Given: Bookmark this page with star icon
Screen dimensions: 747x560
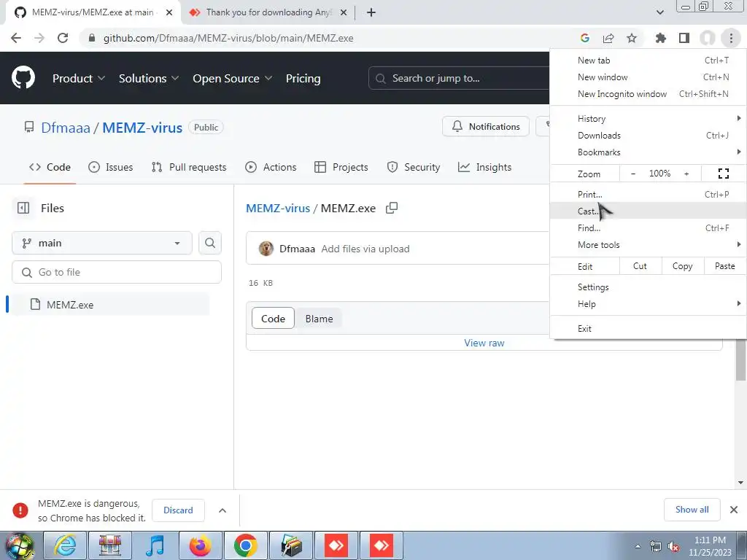Looking at the screenshot, I should [632, 38].
